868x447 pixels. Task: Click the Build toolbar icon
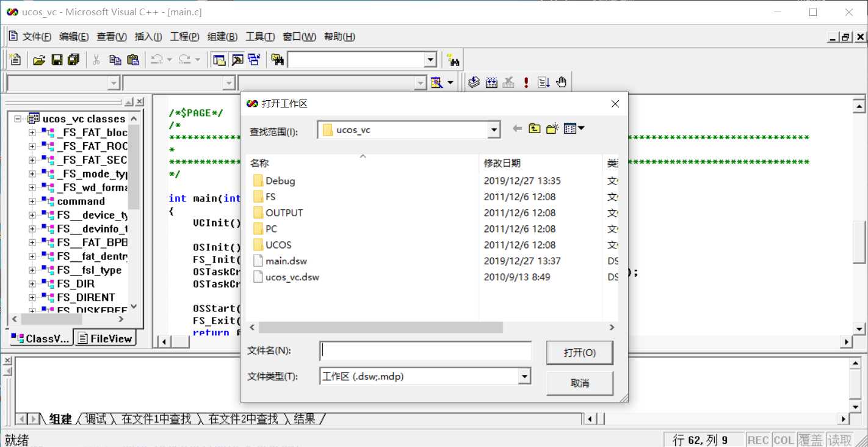click(491, 82)
